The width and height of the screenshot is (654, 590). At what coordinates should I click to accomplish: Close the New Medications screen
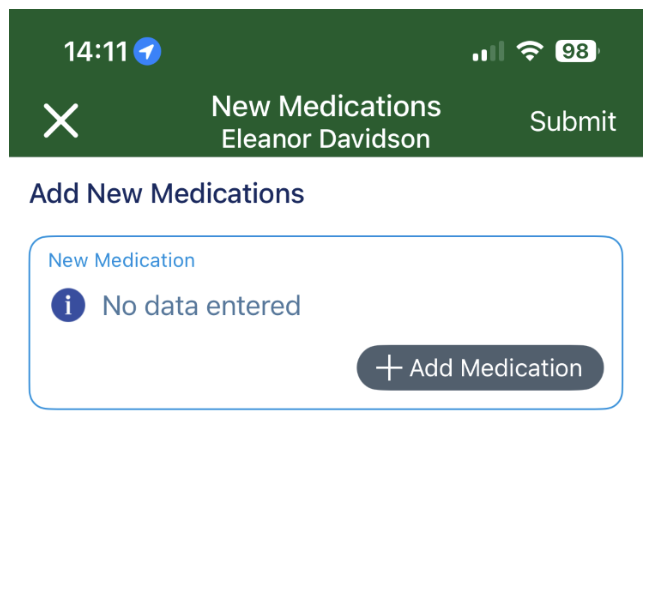click(60, 121)
